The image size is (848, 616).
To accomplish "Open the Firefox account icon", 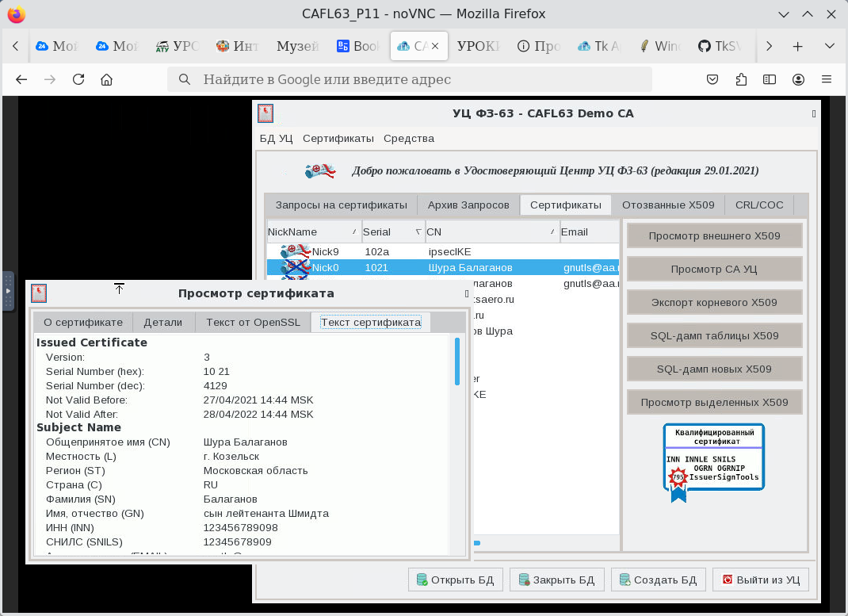I will point(798,79).
